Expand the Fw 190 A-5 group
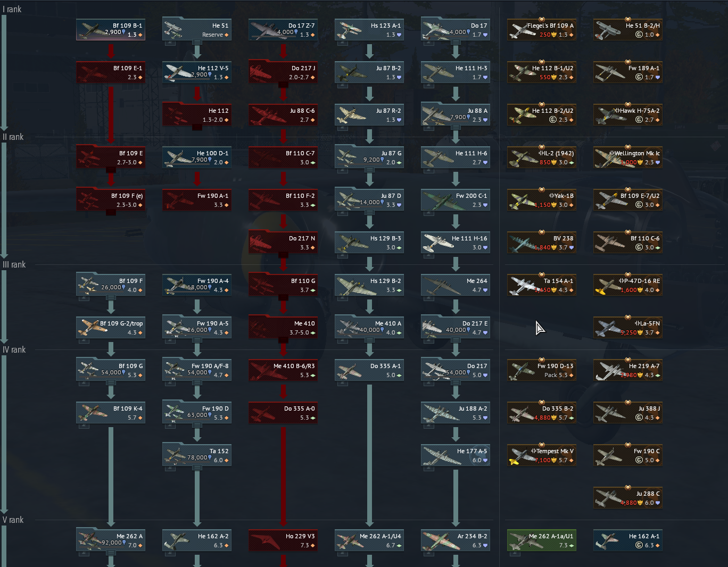728x567 pixels. [197, 340]
